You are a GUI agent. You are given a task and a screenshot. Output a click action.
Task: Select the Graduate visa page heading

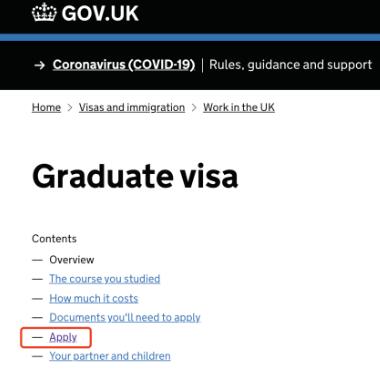pyautogui.click(x=135, y=176)
